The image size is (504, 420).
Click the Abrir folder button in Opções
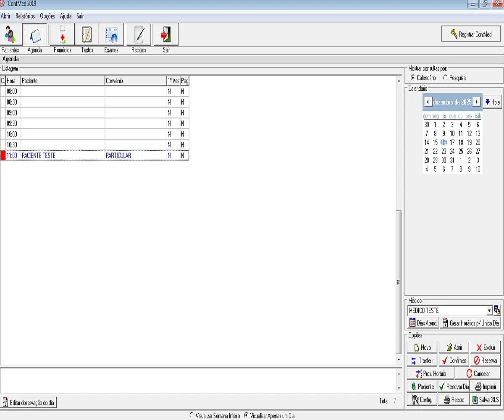[x=454, y=348]
